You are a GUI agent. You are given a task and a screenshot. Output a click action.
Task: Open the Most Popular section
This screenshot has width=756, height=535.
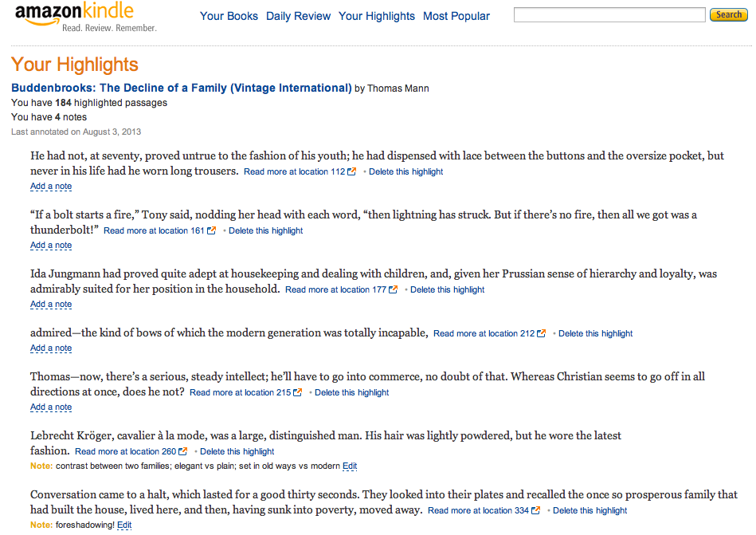pyautogui.click(x=456, y=16)
